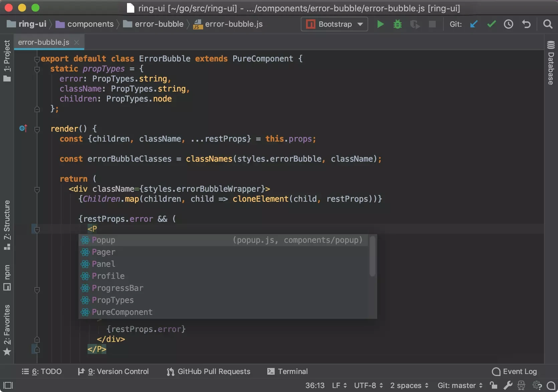
Task: Choose the ProgressBar completion suggestion
Action: (x=223, y=288)
